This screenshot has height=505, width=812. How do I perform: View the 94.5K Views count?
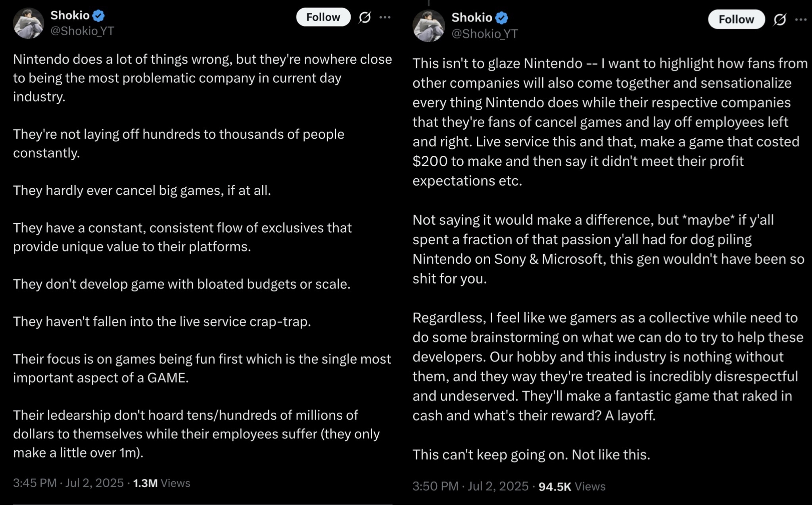click(572, 486)
